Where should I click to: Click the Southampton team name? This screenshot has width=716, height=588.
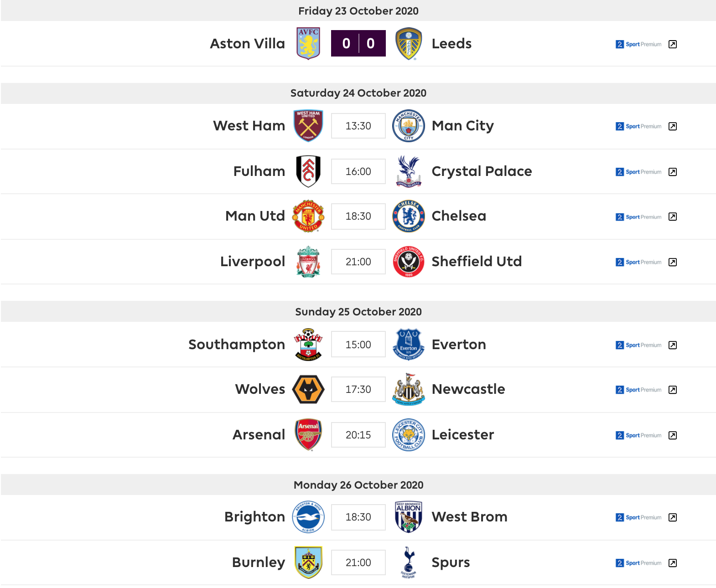click(237, 345)
